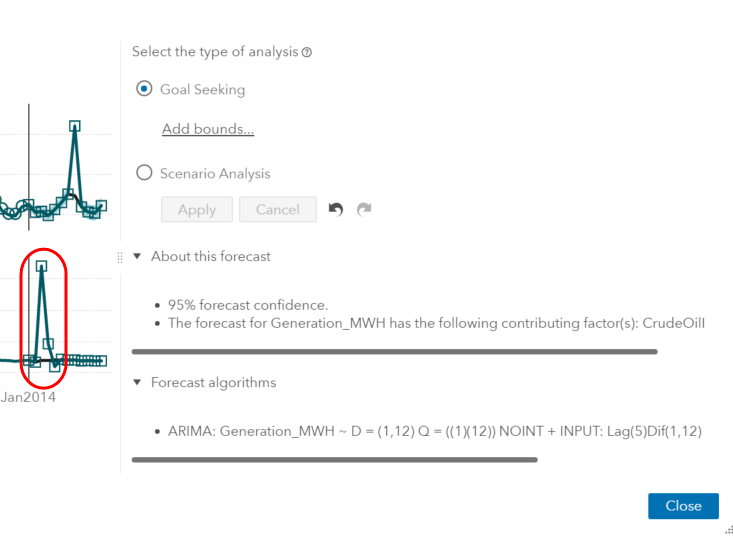
Task: Click scrollbar under About this forecast
Action: tap(394, 352)
